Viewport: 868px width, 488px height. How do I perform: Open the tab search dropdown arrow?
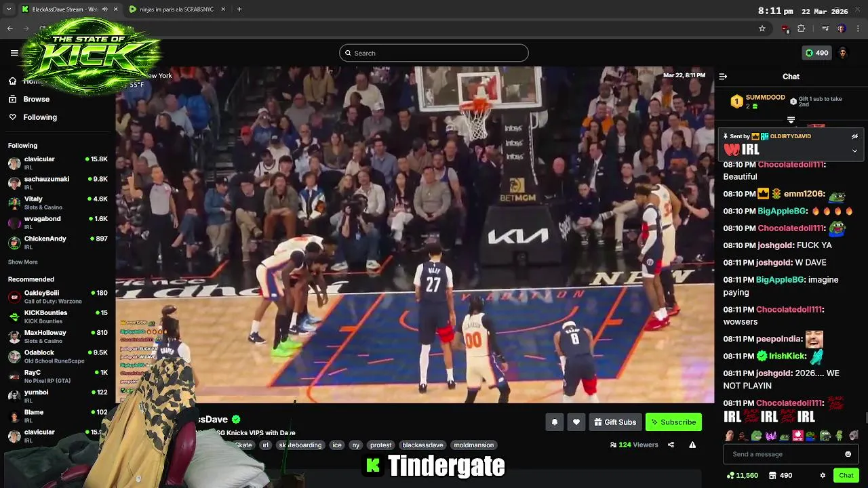point(8,9)
